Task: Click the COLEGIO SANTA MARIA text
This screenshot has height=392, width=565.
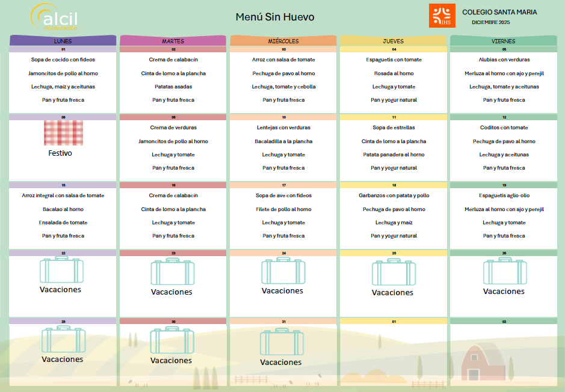Action: tap(499, 12)
